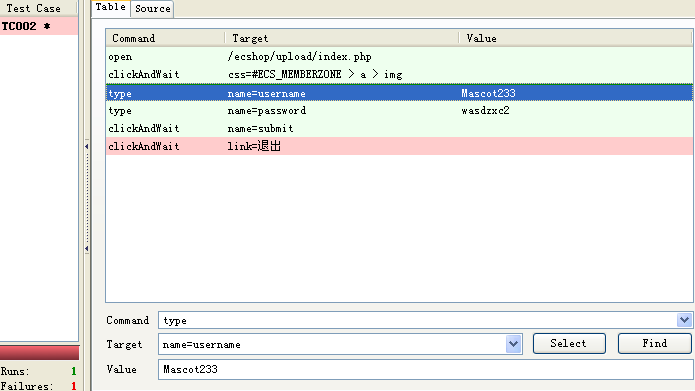The image size is (695, 391).
Task: Select the type name=password row
Action: tap(399, 111)
